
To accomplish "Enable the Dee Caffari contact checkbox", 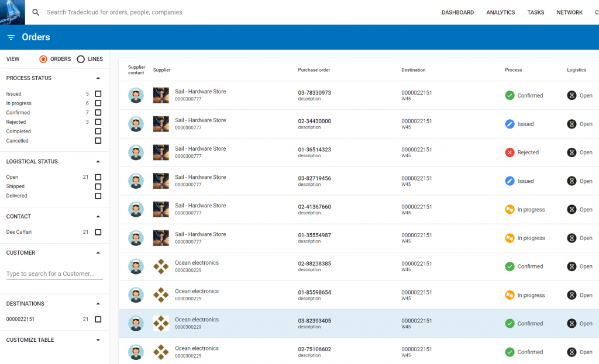I will (98, 232).
